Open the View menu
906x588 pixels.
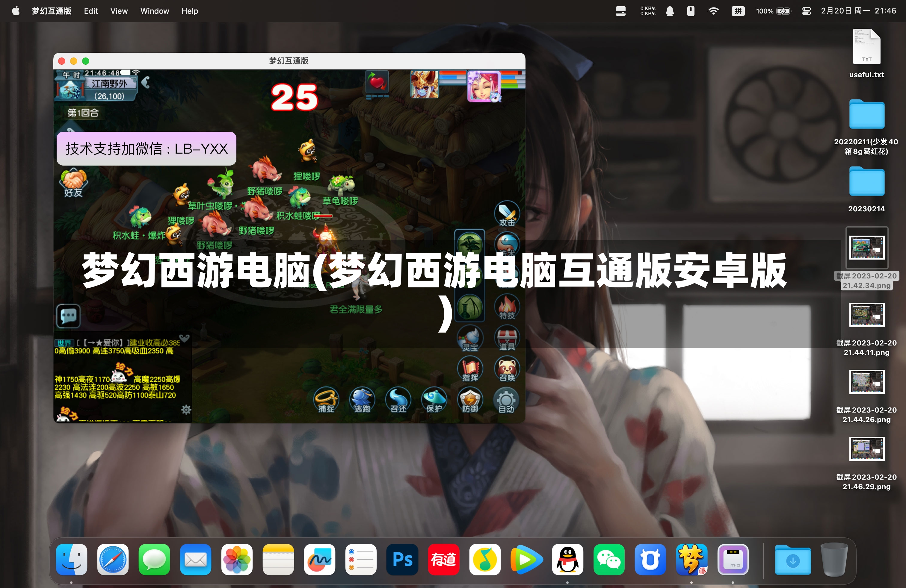pyautogui.click(x=119, y=11)
